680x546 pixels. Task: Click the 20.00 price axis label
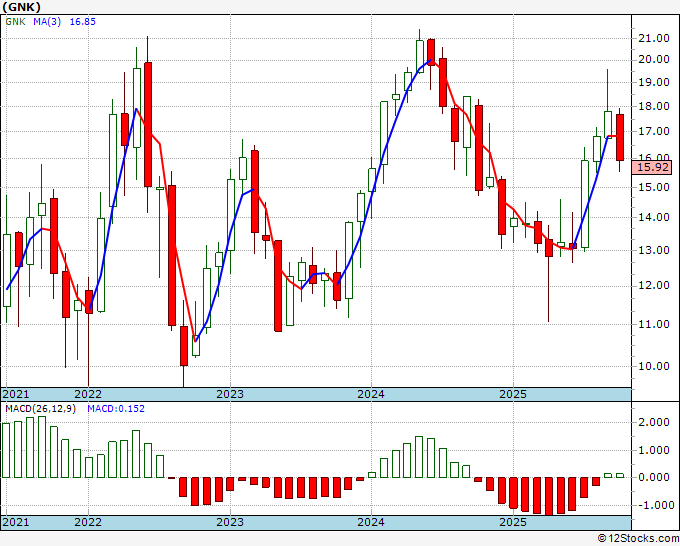pyautogui.click(x=654, y=59)
